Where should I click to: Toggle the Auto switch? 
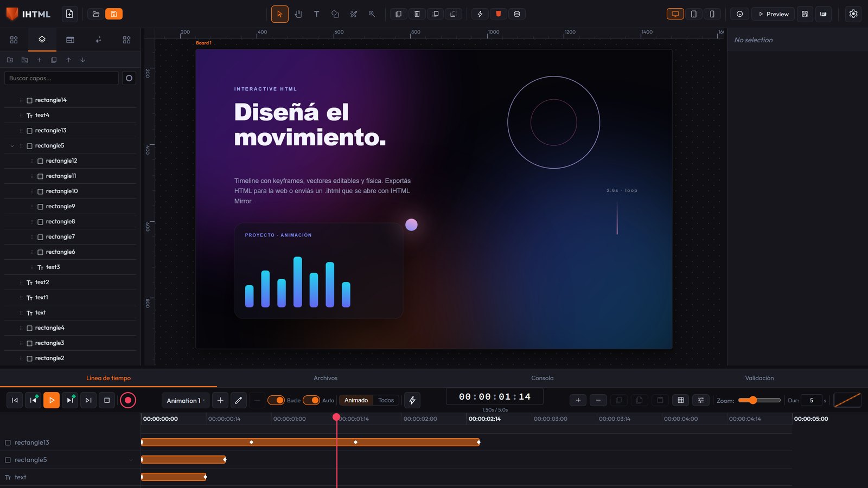click(x=311, y=400)
